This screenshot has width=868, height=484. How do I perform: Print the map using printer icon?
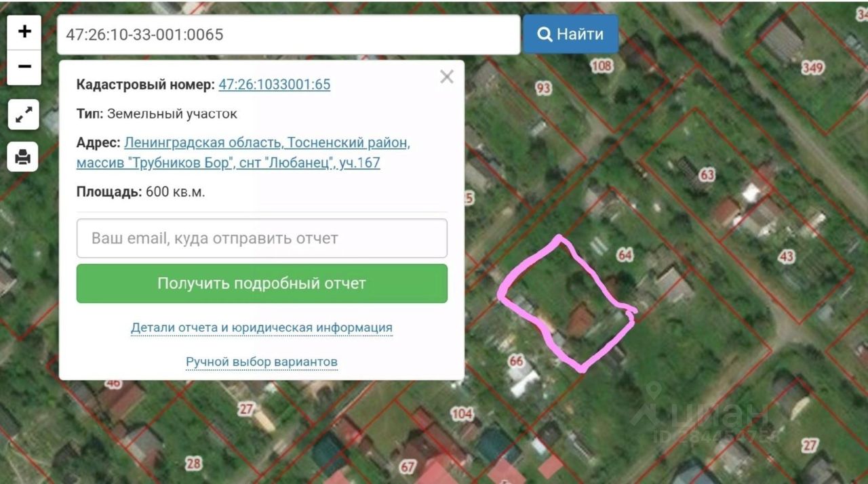click(x=24, y=157)
